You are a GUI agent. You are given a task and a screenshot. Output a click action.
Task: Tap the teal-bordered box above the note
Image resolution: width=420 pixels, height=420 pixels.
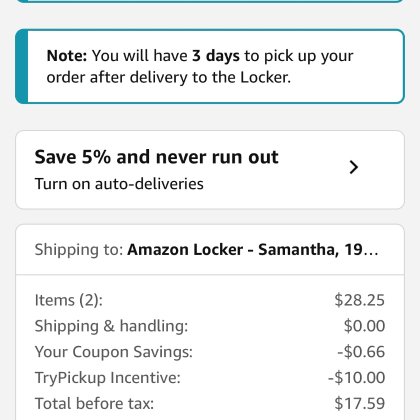pos(210,1)
